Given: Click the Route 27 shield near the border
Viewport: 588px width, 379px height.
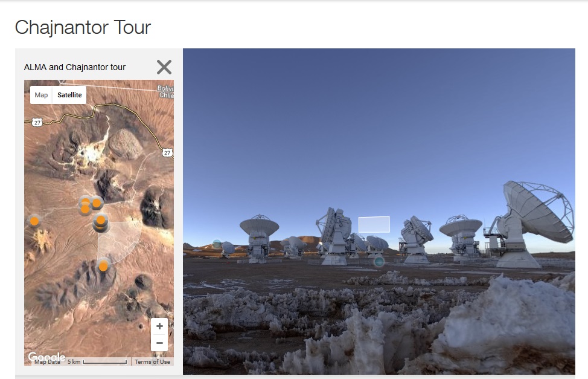Looking at the screenshot, I should (167, 152).
